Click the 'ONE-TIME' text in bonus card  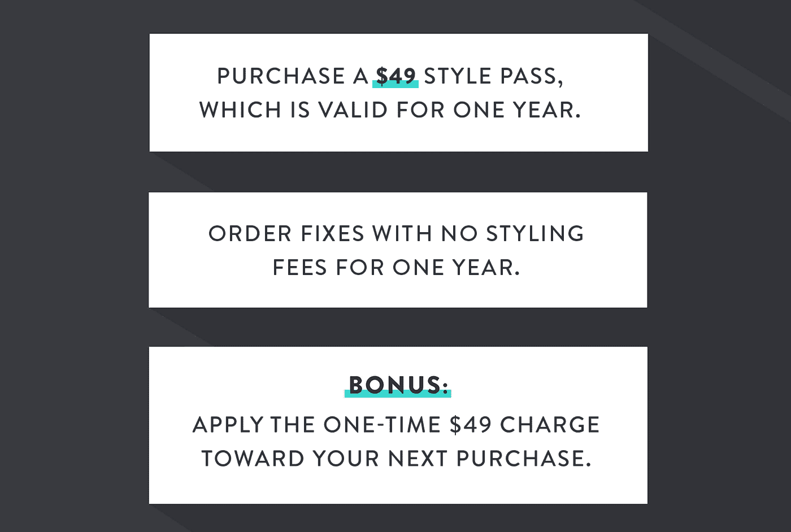383,425
